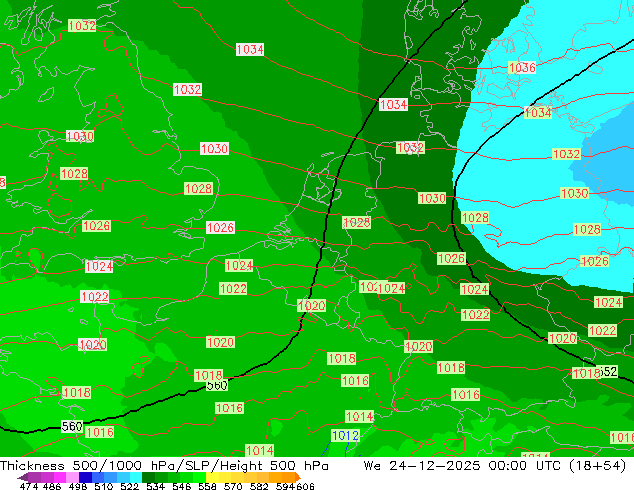
Task: Pick the cyan legend swatch
Action: (x=136, y=477)
